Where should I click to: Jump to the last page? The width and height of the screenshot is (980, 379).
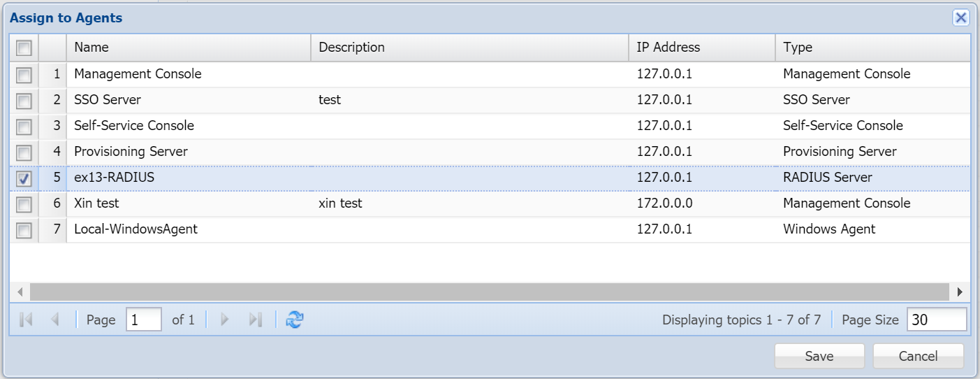[x=255, y=320]
